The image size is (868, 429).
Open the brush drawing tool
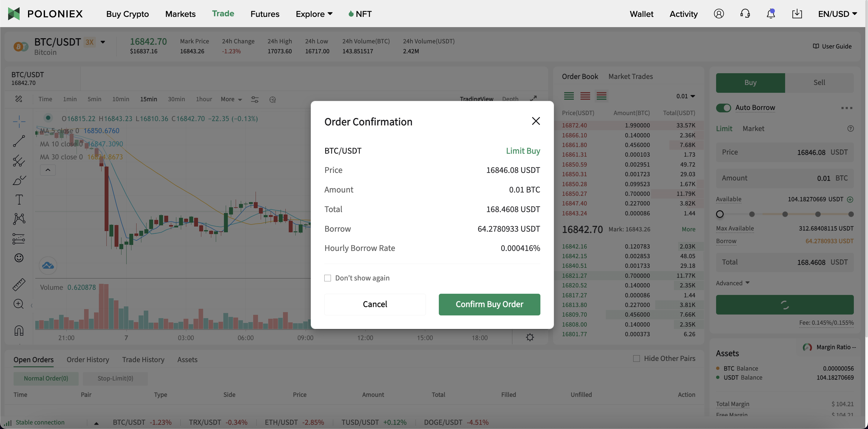(19, 180)
